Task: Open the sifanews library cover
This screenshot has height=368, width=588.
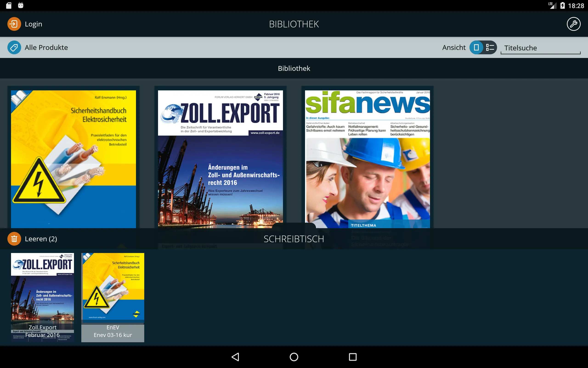Action: click(367, 159)
